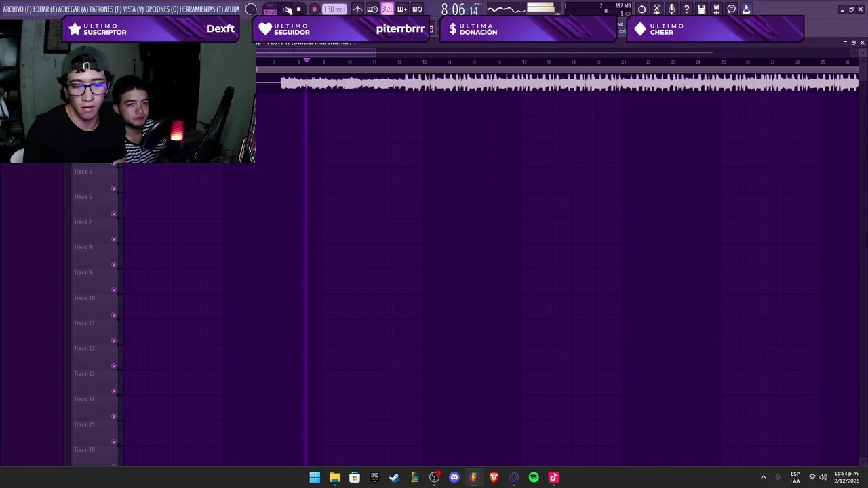Click the 8:06:14 time display
Screen dimensions: 868x488
click(460, 9)
